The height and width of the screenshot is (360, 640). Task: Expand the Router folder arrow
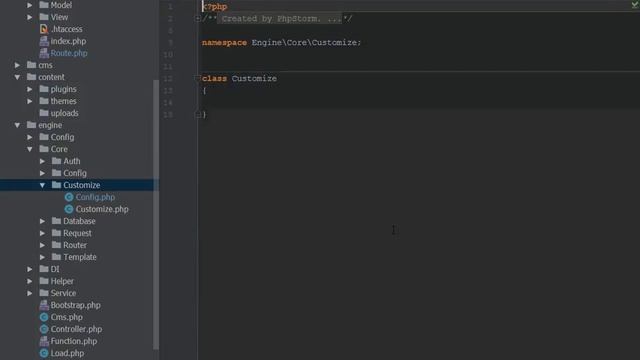42,245
